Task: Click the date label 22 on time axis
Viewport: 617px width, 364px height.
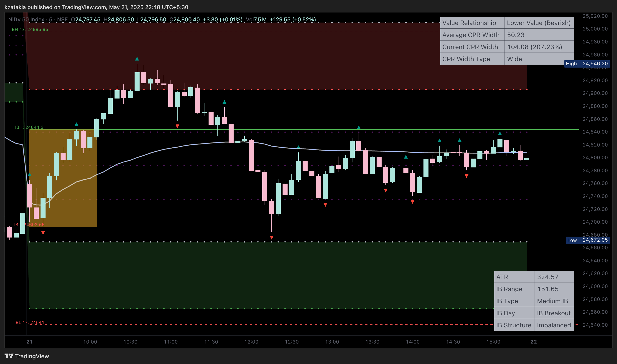Action: pyautogui.click(x=533, y=342)
